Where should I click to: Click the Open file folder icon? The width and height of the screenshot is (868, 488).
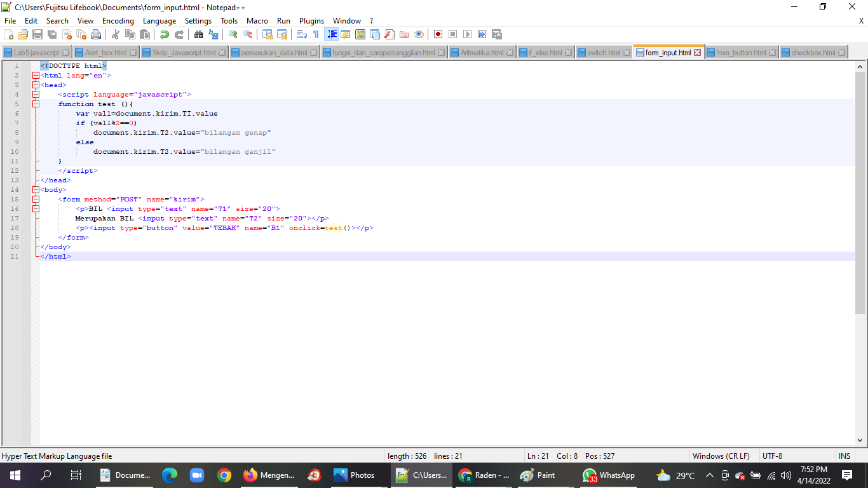click(x=23, y=34)
